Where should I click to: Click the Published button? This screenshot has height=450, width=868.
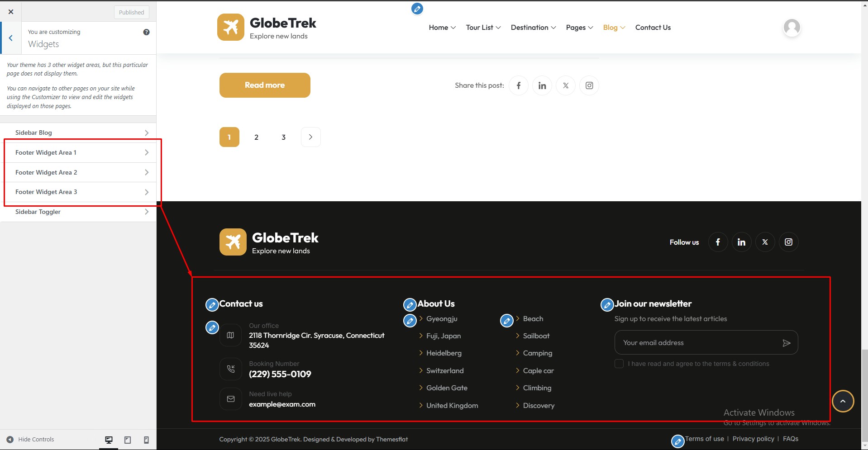(131, 12)
